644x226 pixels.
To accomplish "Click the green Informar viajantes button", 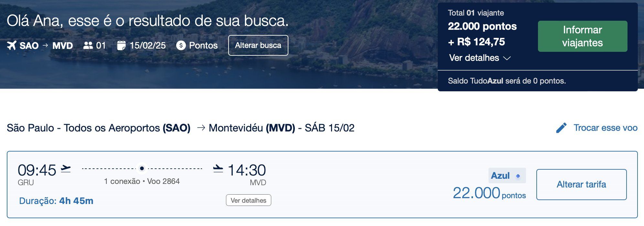I will 583,36.
